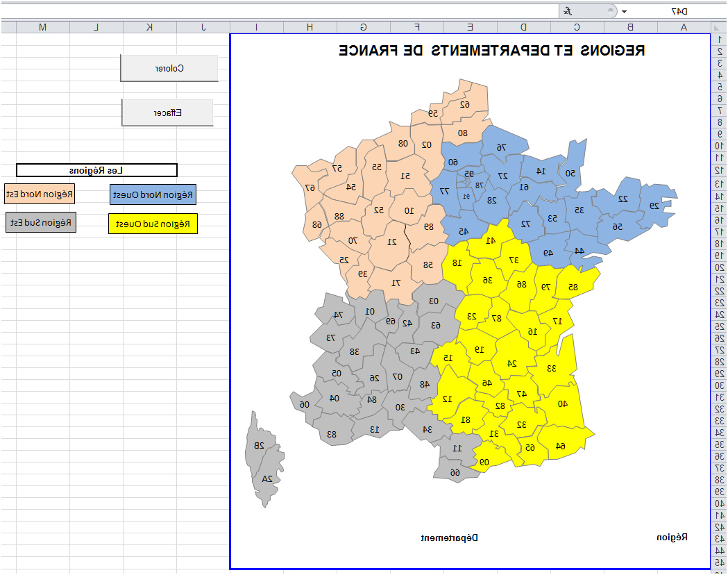
Task: Select column H header
Action: point(310,27)
